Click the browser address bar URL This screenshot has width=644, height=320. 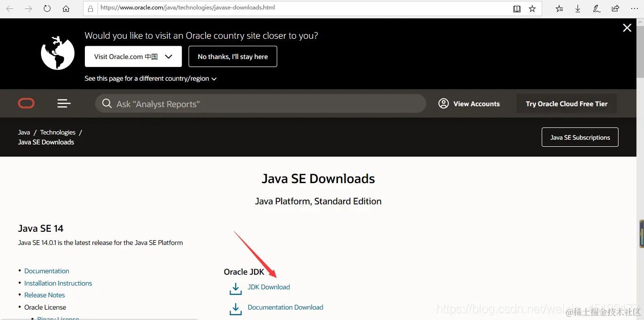[x=188, y=8]
